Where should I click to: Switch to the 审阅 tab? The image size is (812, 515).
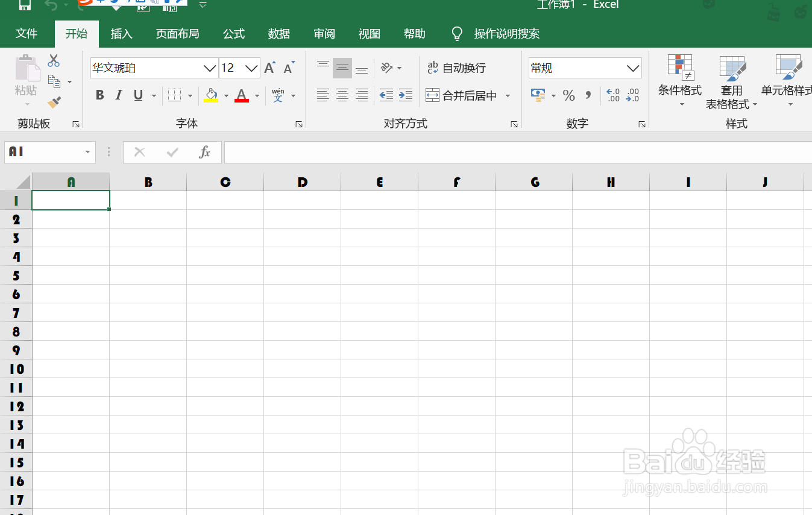324,34
